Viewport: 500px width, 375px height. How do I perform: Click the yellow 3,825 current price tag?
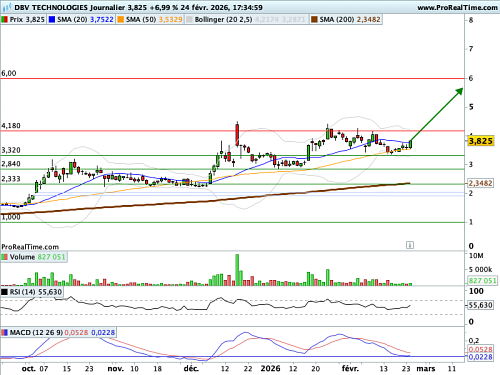point(480,141)
